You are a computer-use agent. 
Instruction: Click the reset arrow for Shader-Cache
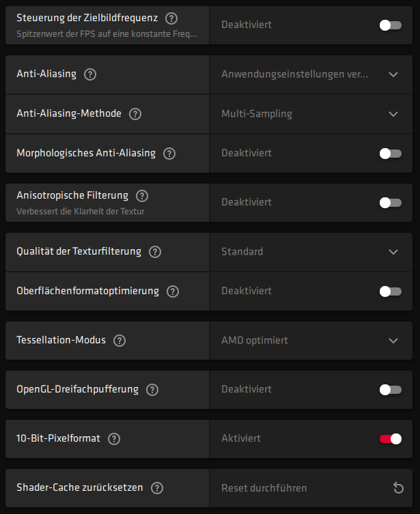coord(399,488)
